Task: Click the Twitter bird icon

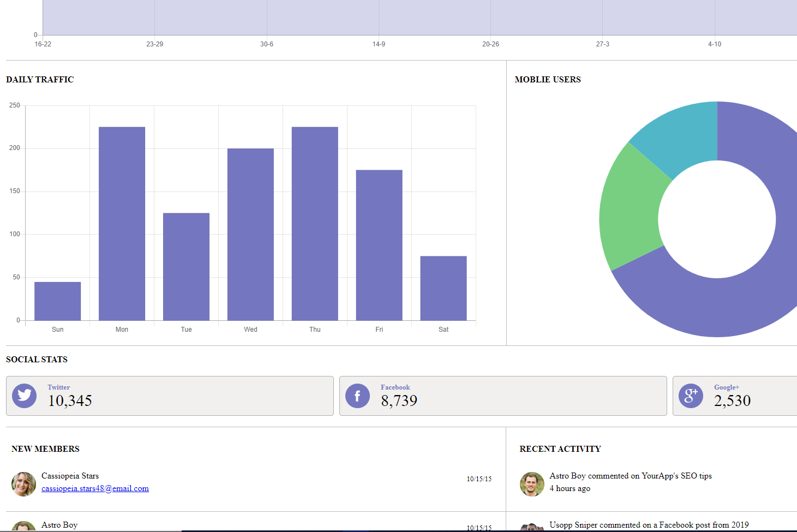Action: pos(25,396)
